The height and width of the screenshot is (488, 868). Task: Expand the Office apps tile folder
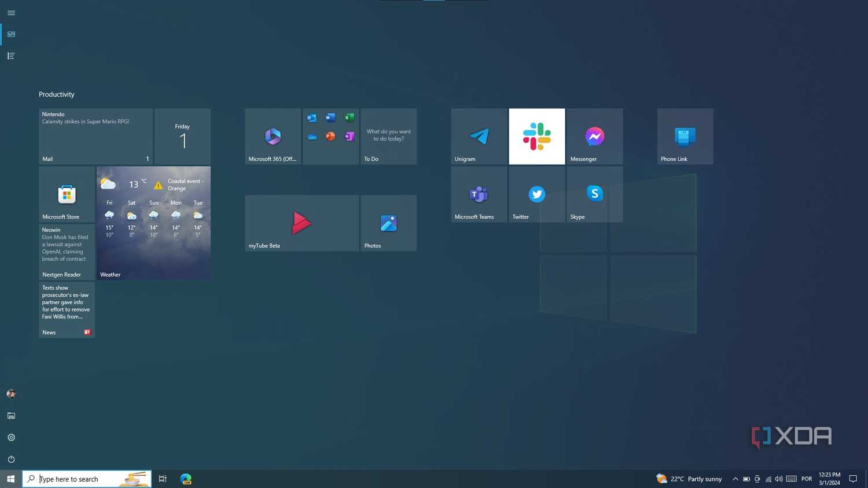tap(331, 136)
